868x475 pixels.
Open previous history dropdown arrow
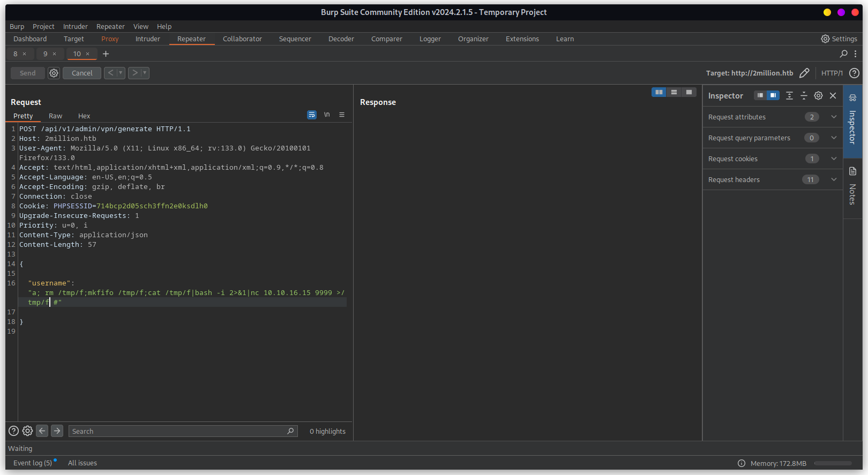pos(121,73)
